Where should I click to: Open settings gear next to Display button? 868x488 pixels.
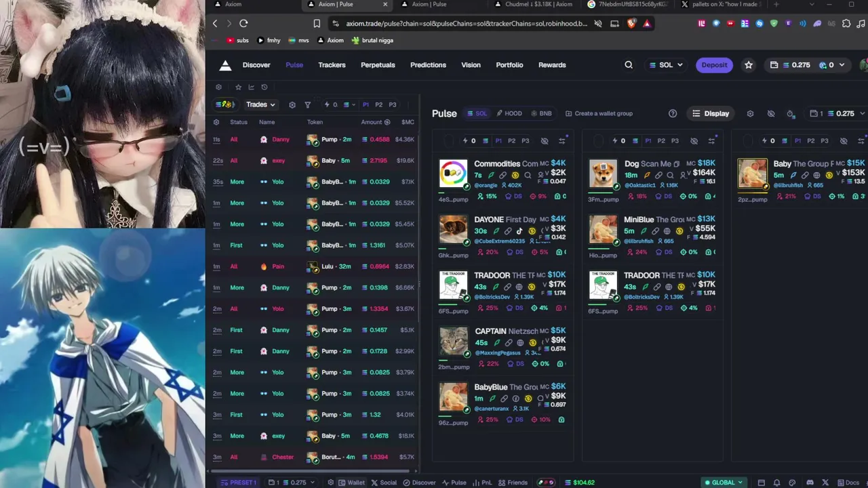pyautogui.click(x=750, y=114)
